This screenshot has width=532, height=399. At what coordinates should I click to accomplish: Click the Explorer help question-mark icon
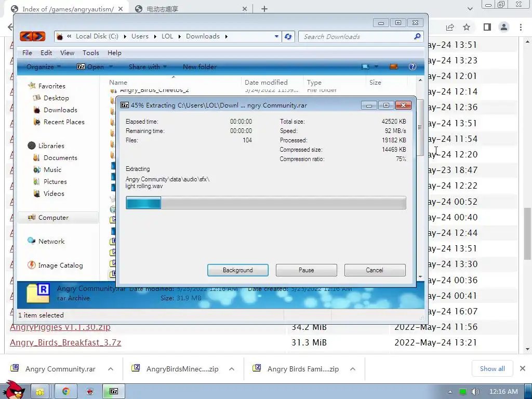412,66
